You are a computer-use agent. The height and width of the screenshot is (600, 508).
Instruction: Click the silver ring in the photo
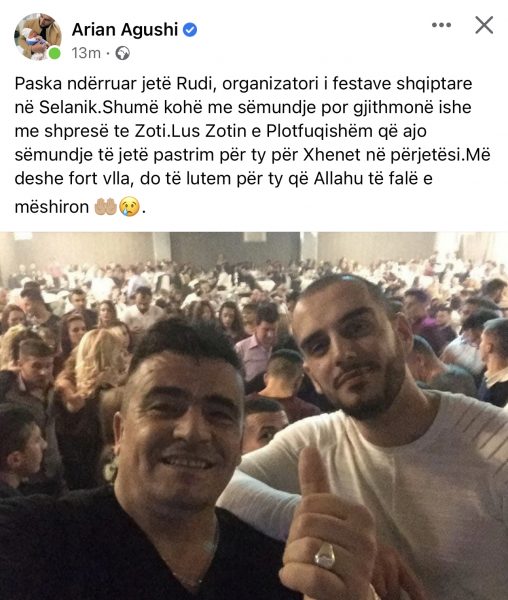pos(324,555)
